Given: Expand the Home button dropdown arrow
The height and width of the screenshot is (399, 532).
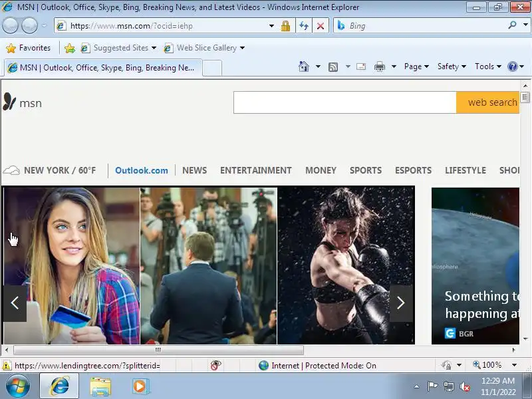Looking at the screenshot, I should coord(318,66).
